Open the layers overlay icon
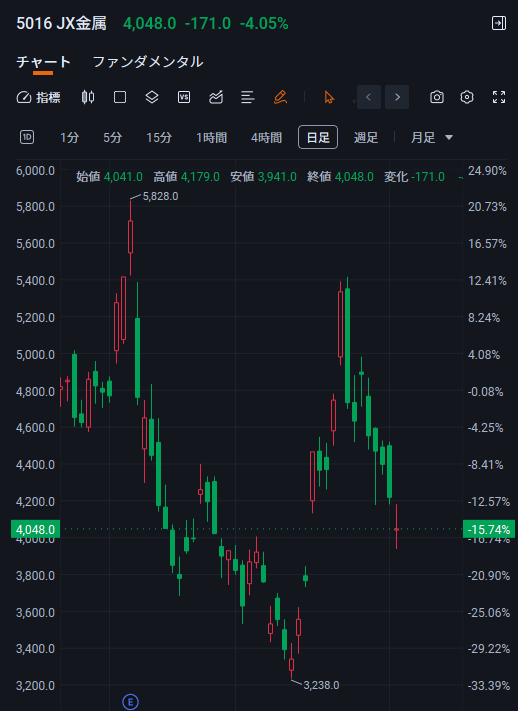The height and width of the screenshot is (711, 518). [x=152, y=97]
